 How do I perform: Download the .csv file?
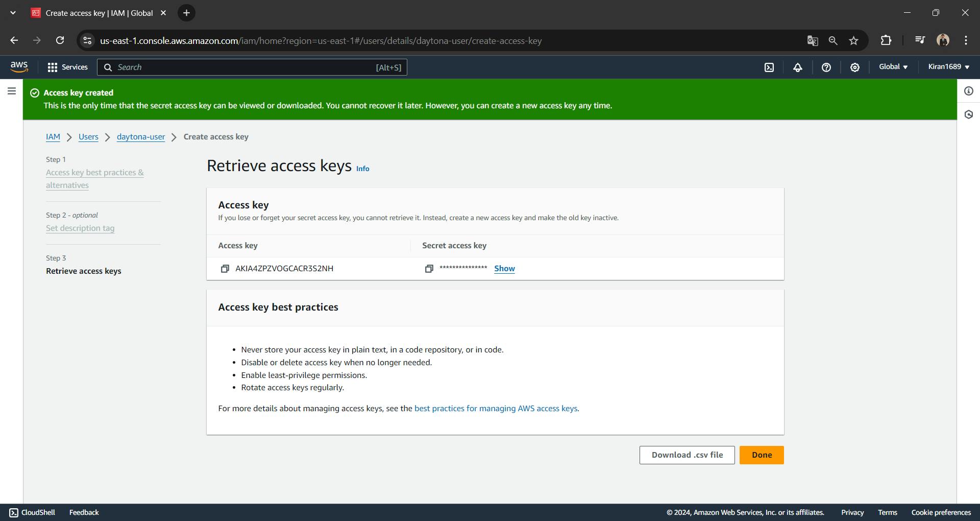(x=687, y=455)
